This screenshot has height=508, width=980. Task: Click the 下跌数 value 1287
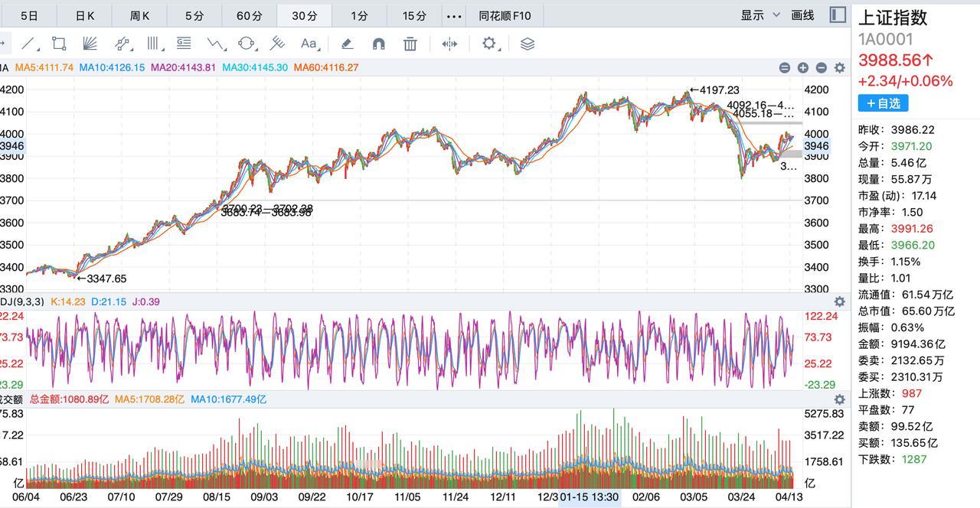[914, 459]
